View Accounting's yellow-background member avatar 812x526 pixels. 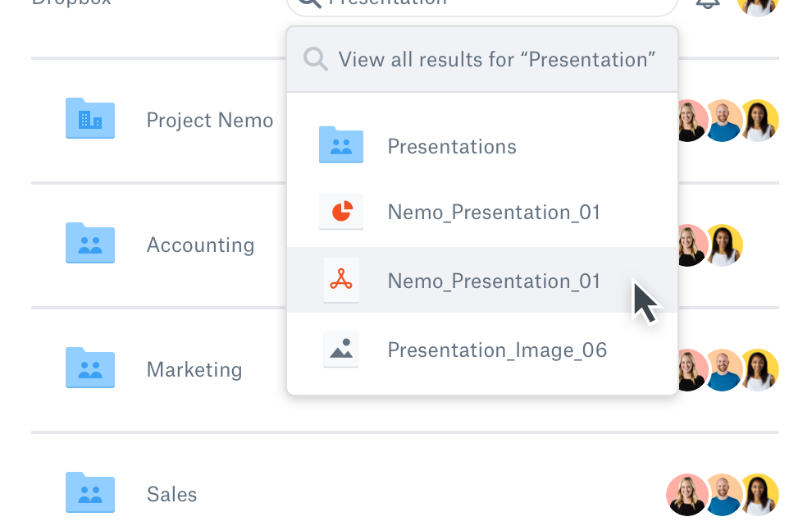[723, 245]
